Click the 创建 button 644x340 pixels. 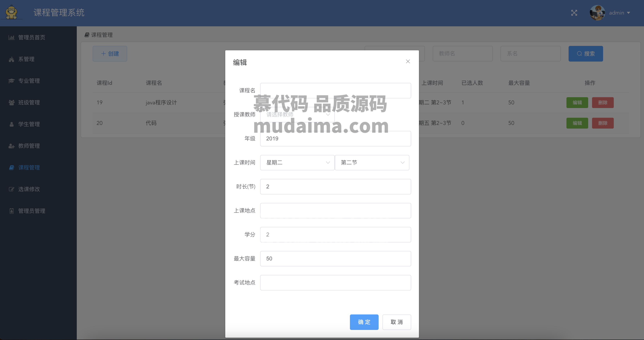[x=110, y=54]
